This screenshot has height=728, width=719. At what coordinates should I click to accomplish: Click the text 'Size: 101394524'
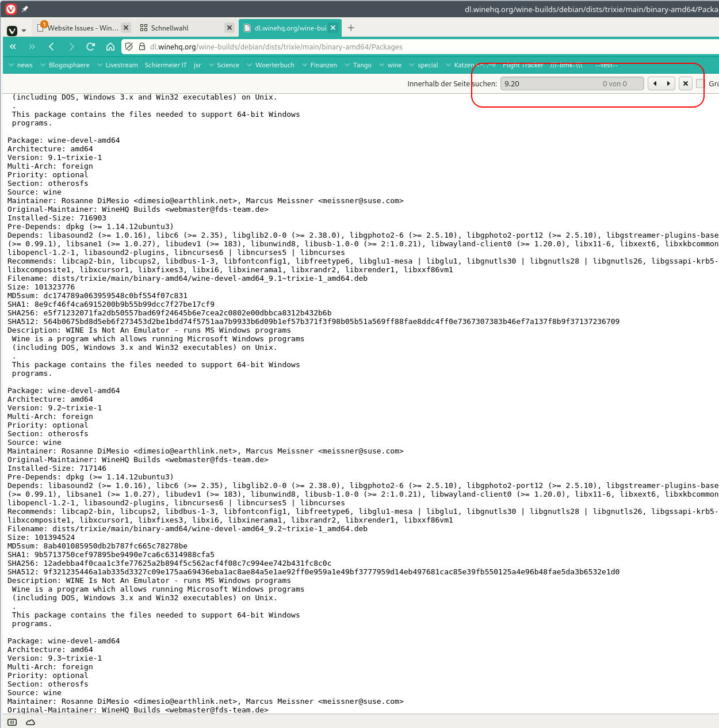[41, 538]
